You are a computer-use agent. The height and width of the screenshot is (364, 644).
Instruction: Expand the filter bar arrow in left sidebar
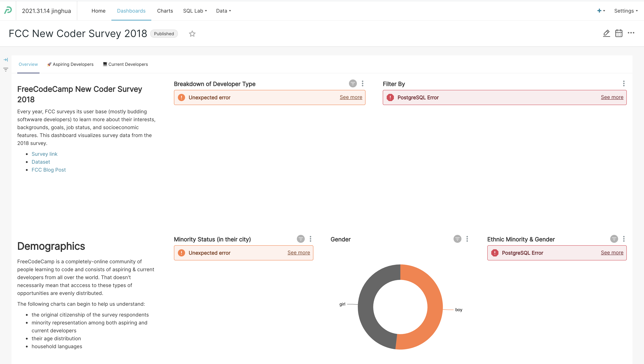click(x=6, y=60)
